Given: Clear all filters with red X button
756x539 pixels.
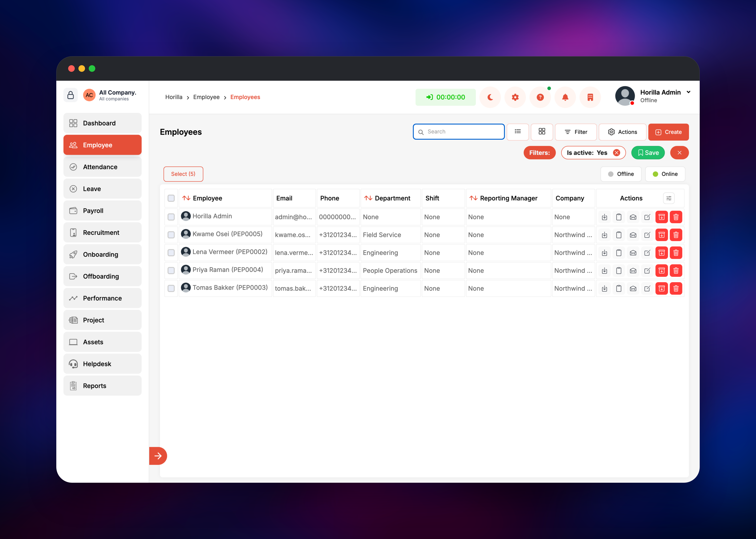Looking at the screenshot, I should pos(679,153).
